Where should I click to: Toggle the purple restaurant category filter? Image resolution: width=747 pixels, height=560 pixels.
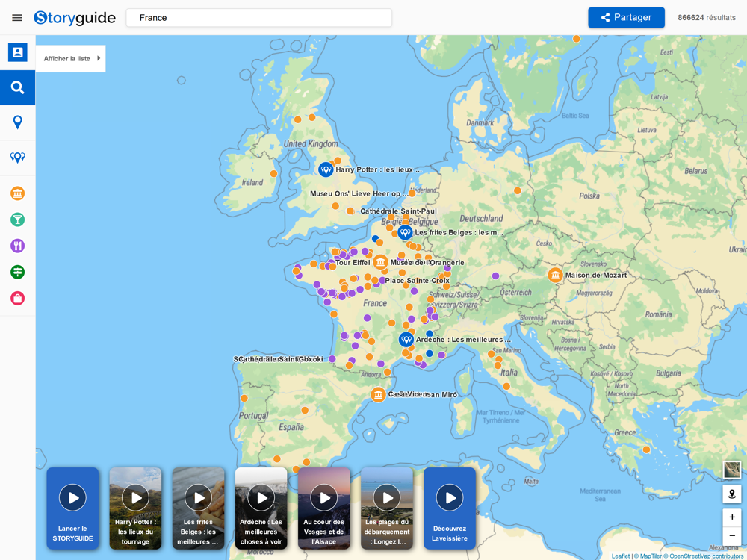coord(18,246)
